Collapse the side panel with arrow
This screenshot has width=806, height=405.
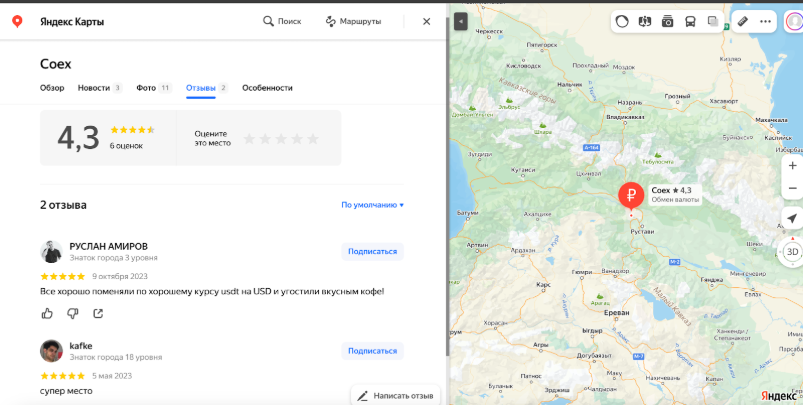(461, 22)
